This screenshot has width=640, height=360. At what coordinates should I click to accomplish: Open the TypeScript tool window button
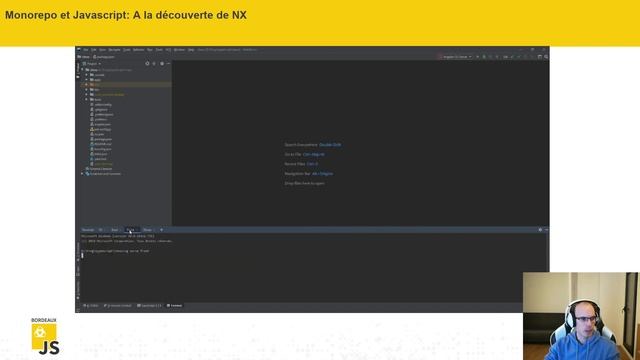149,305
